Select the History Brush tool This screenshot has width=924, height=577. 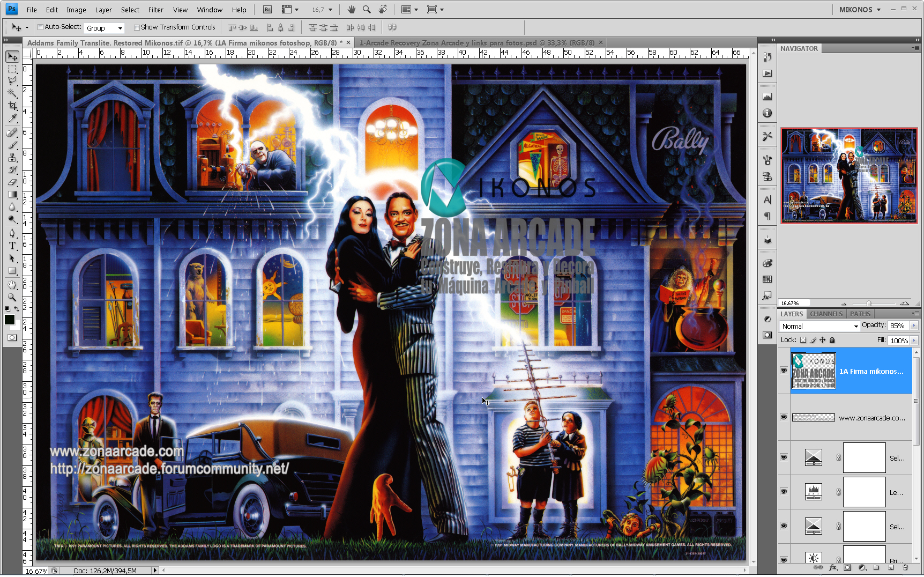coord(12,169)
